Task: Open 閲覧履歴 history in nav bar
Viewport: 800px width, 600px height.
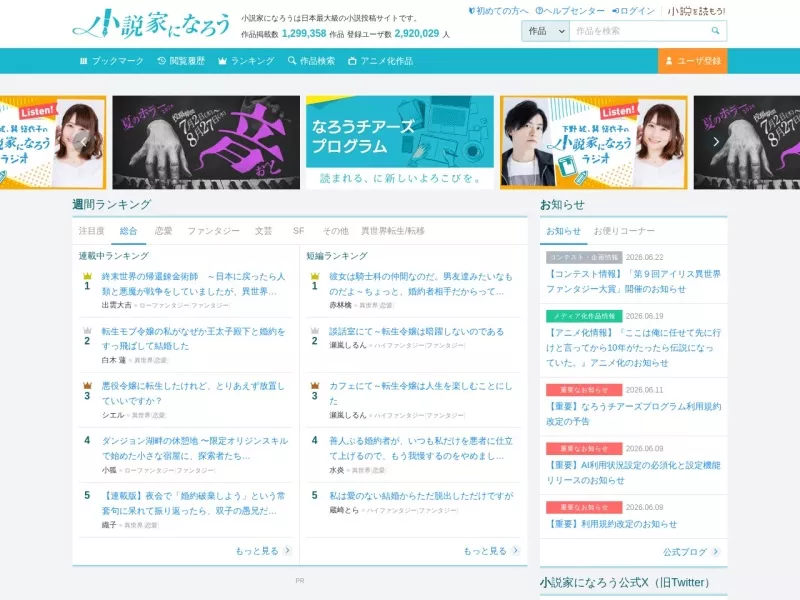Action: point(181,61)
